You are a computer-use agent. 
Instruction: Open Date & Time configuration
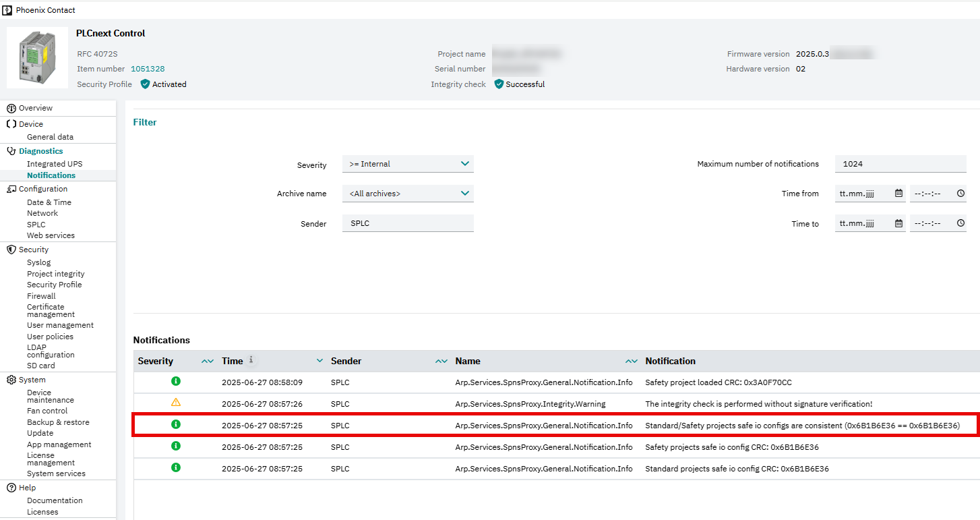[49, 202]
